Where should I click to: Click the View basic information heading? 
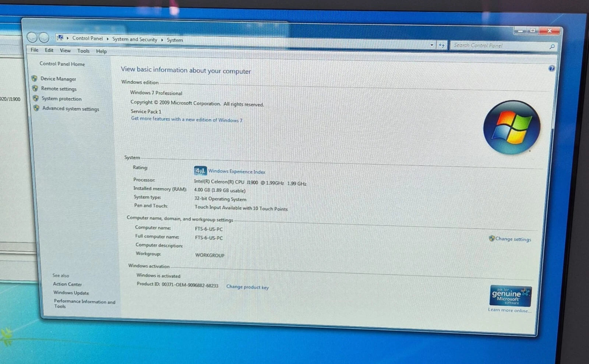coord(186,70)
